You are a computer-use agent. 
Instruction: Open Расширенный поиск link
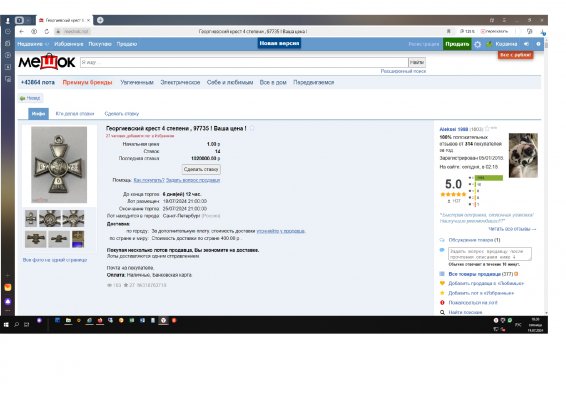pos(403,71)
